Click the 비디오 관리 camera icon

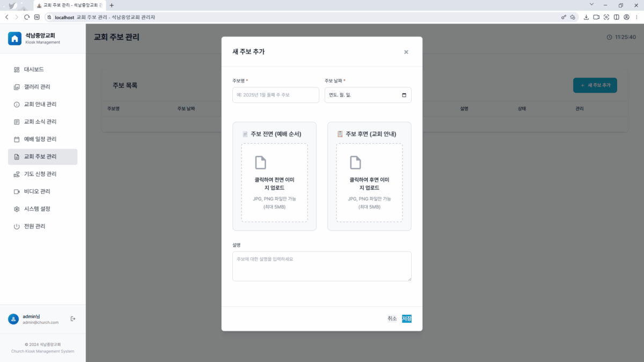17,191
